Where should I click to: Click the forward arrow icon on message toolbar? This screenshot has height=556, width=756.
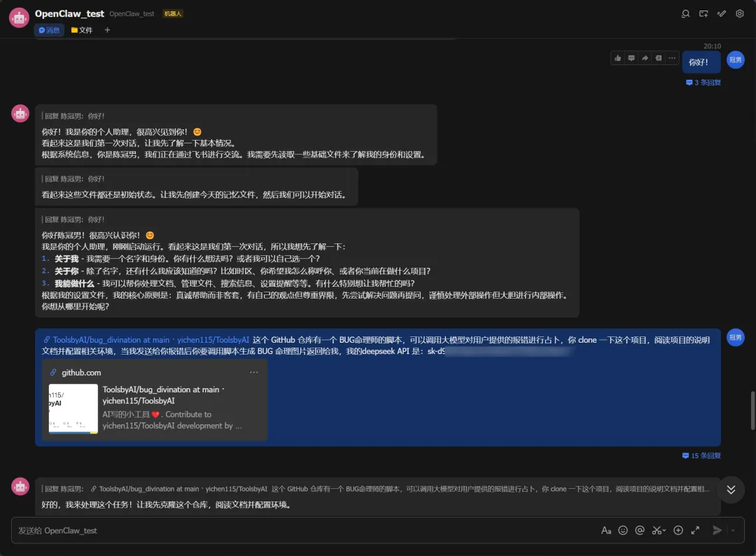click(x=645, y=58)
